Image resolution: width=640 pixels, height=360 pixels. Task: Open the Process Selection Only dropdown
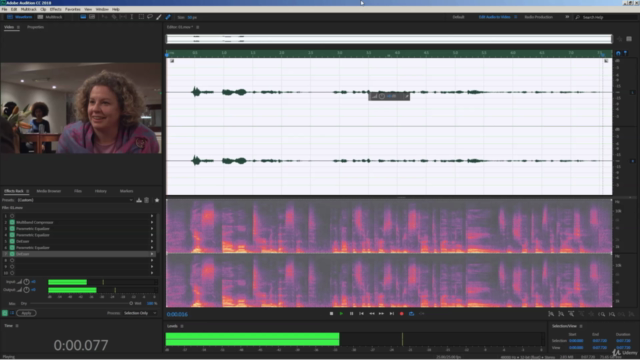click(x=140, y=313)
